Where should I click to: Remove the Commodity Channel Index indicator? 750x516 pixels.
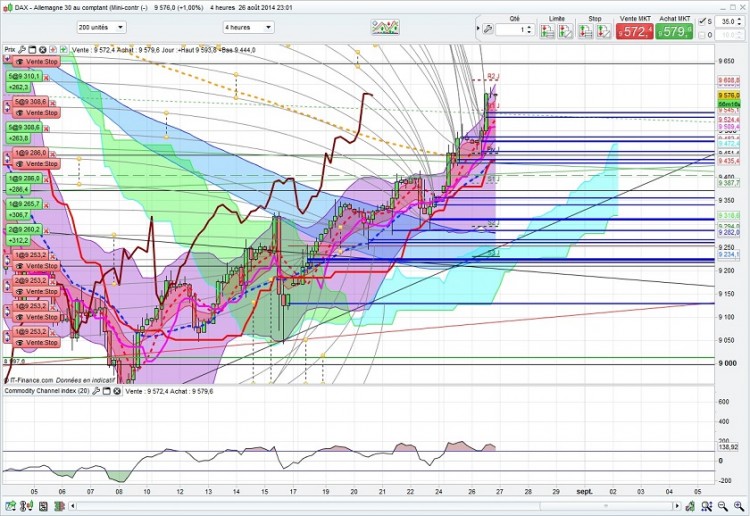point(117,391)
